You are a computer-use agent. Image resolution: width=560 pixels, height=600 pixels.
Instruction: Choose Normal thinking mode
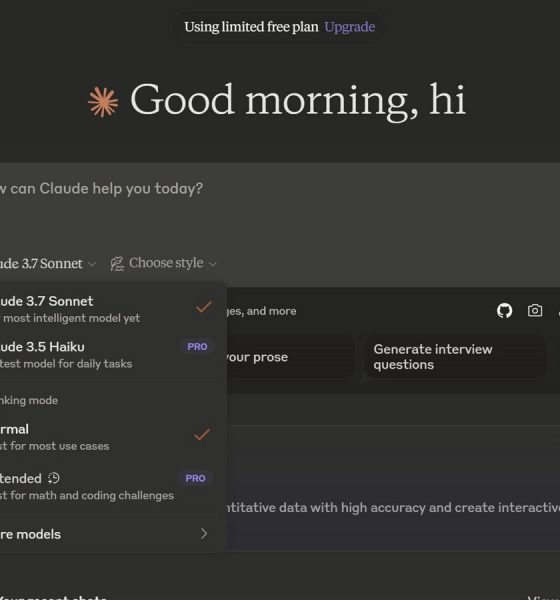(108, 437)
